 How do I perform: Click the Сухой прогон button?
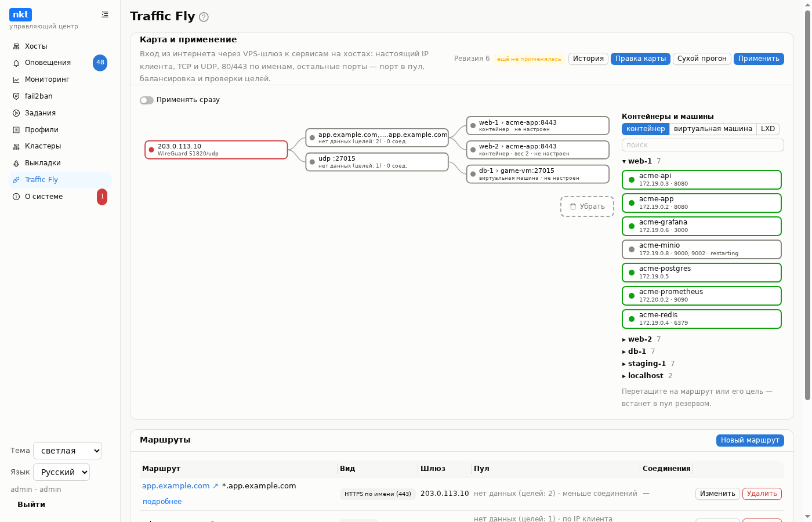pyautogui.click(x=702, y=59)
